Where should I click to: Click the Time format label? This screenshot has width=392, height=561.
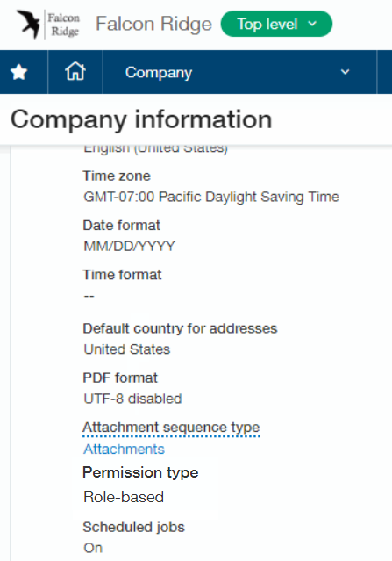122,275
